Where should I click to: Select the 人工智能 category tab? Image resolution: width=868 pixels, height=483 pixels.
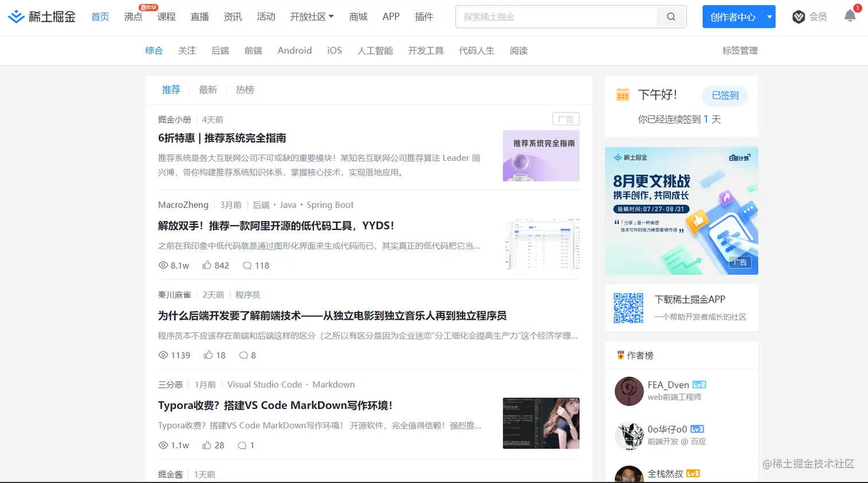[x=375, y=51]
